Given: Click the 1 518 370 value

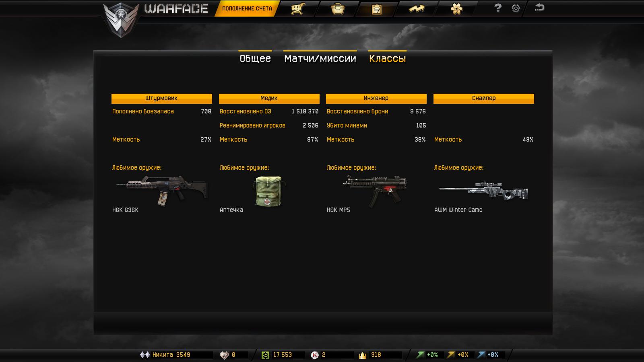Looking at the screenshot, I should tap(305, 111).
